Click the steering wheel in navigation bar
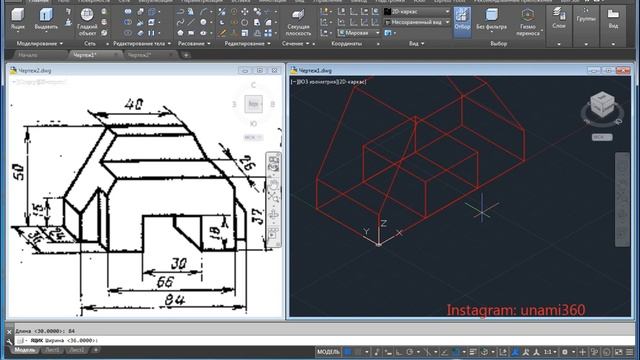640x360 pixels. coord(273,164)
